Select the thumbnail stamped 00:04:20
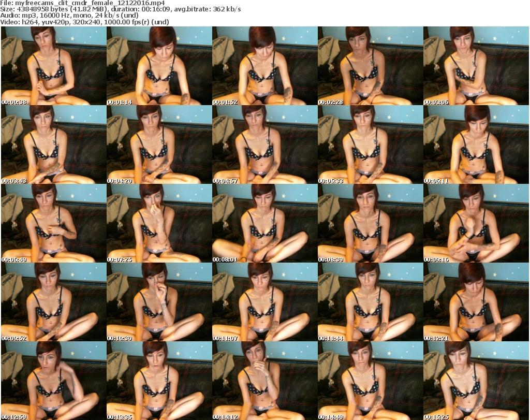530x420 pixels. (159, 144)
